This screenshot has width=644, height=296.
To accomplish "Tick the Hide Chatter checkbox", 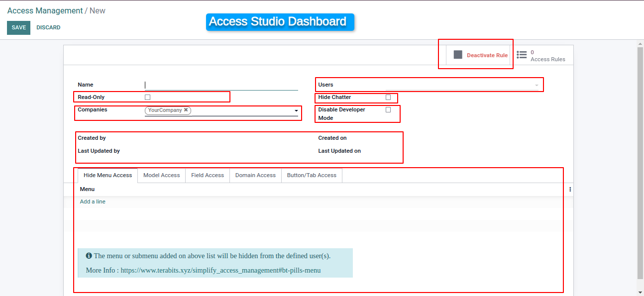I will point(388,98).
